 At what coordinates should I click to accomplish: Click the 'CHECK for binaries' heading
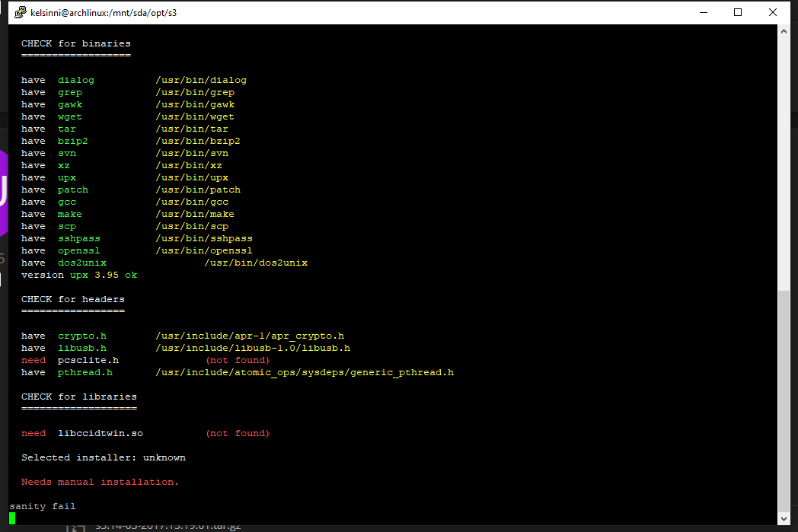[76, 43]
